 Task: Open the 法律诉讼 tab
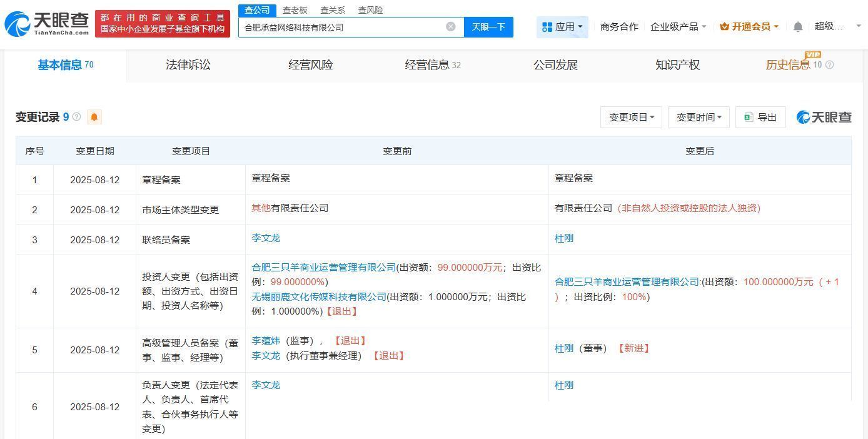(188, 65)
